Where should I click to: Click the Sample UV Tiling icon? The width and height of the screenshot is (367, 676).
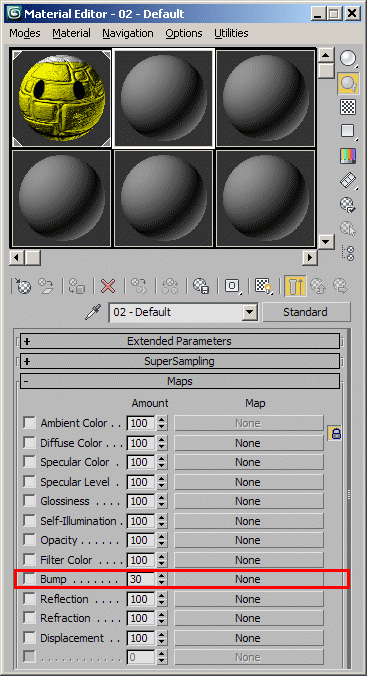tap(348, 131)
